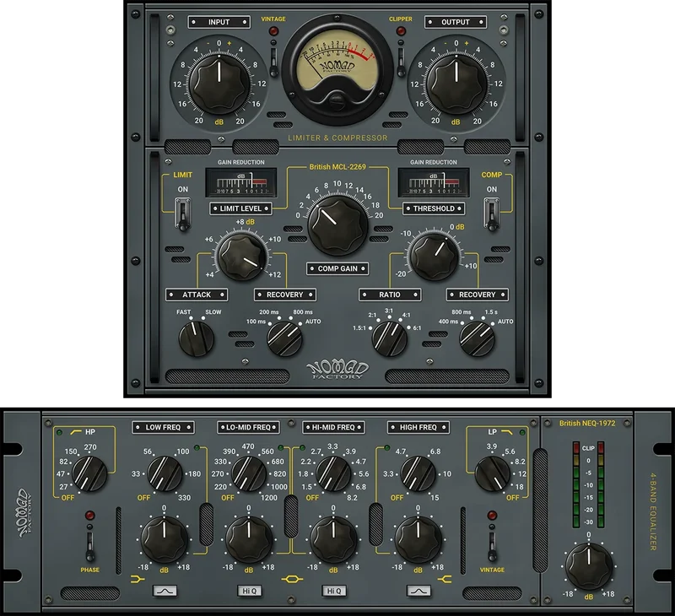This screenshot has height=616, width=675.
Task: Click the LOW FREQ label plate
Action: [x=163, y=428]
